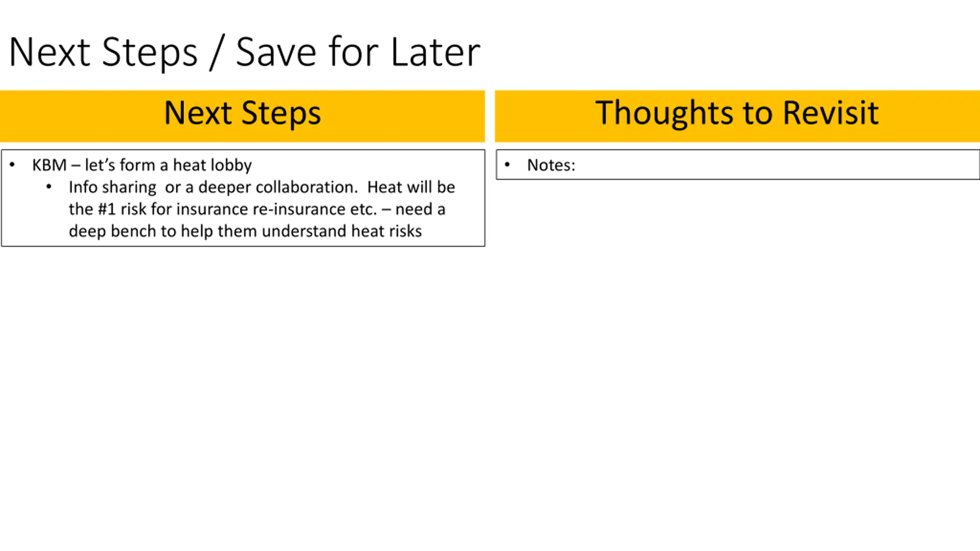980x551 pixels.
Task: Click the bullet point before 'KBM'
Action: pyautogui.click(x=12, y=165)
